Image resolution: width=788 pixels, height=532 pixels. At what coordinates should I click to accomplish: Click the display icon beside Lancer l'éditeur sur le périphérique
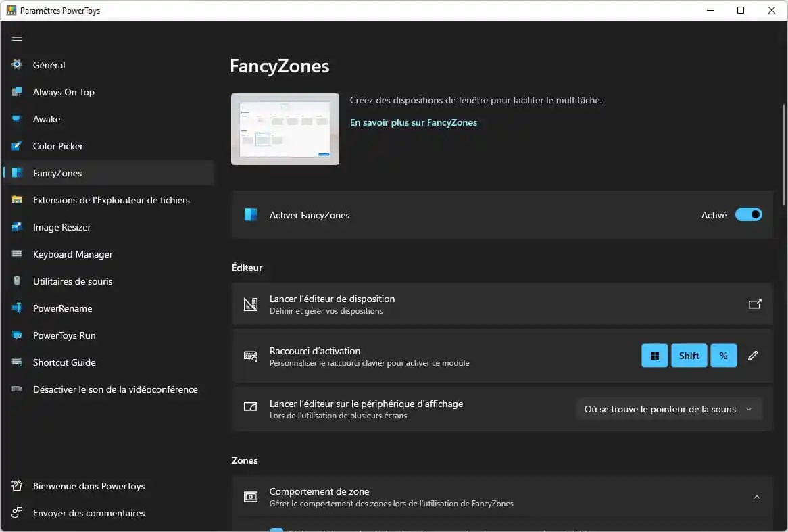pos(250,406)
